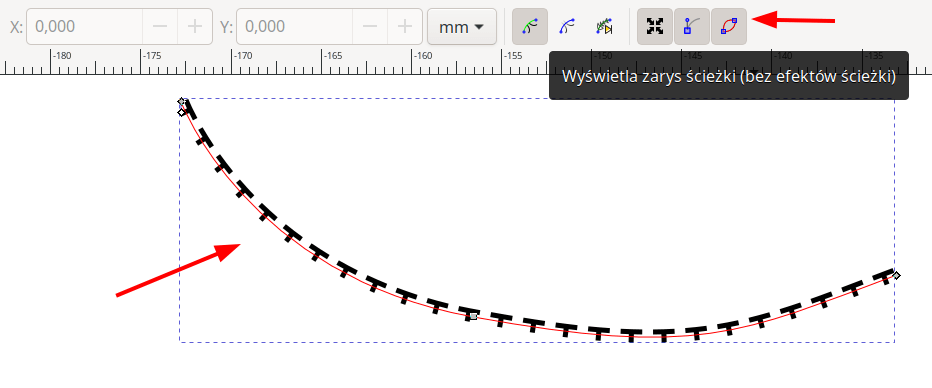Click the edit mask path icon

click(x=567, y=26)
